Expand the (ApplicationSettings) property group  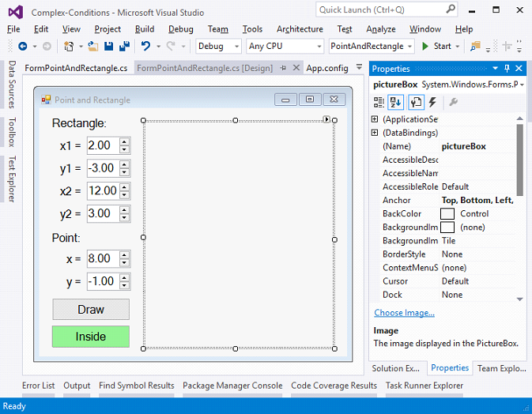click(x=375, y=119)
